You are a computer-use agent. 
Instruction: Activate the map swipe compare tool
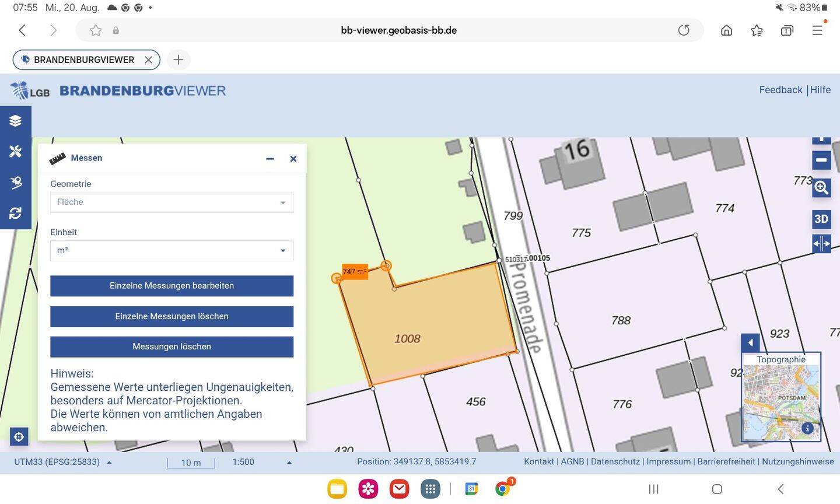[x=821, y=243]
